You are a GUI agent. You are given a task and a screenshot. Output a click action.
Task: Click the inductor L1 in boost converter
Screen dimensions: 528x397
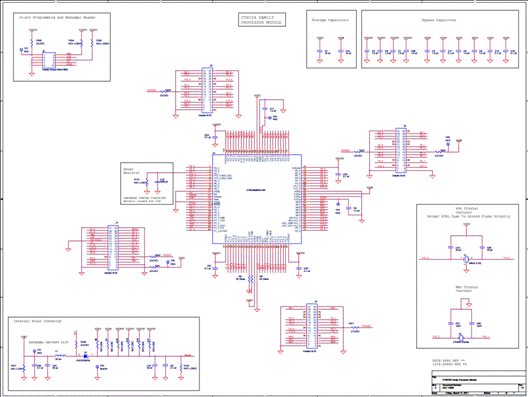pos(60,355)
